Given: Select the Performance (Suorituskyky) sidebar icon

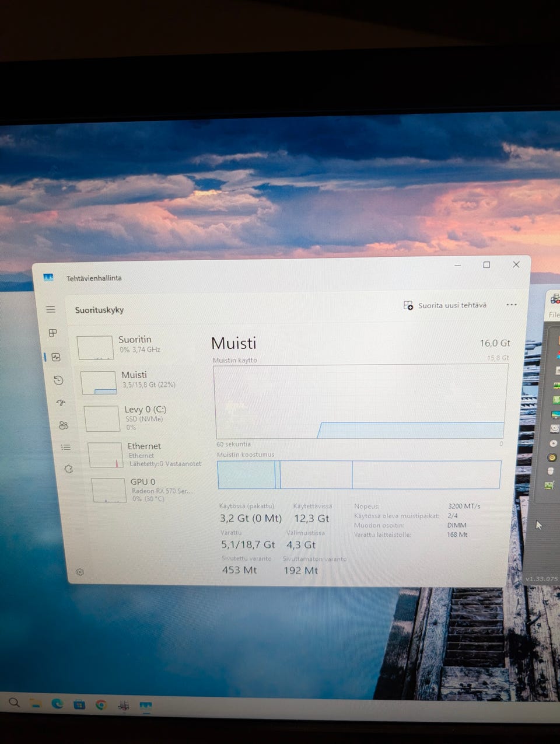Looking at the screenshot, I should pos(56,357).
